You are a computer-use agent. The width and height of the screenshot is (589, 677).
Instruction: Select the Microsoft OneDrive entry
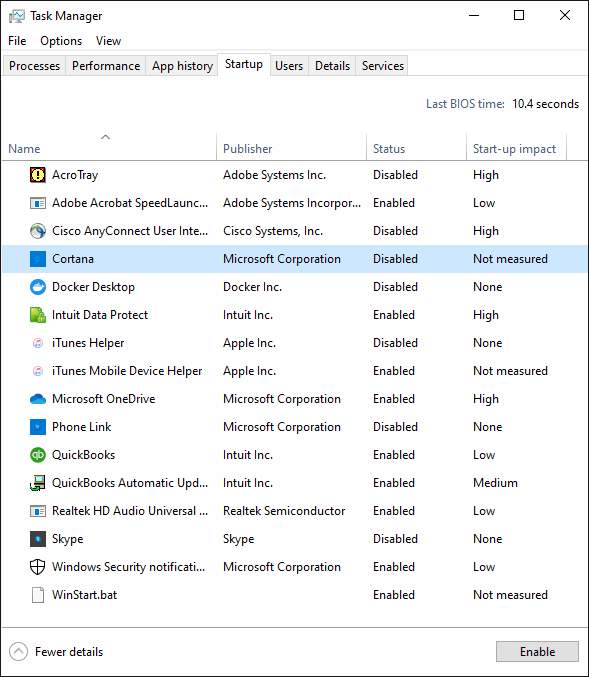pos(104,399)
